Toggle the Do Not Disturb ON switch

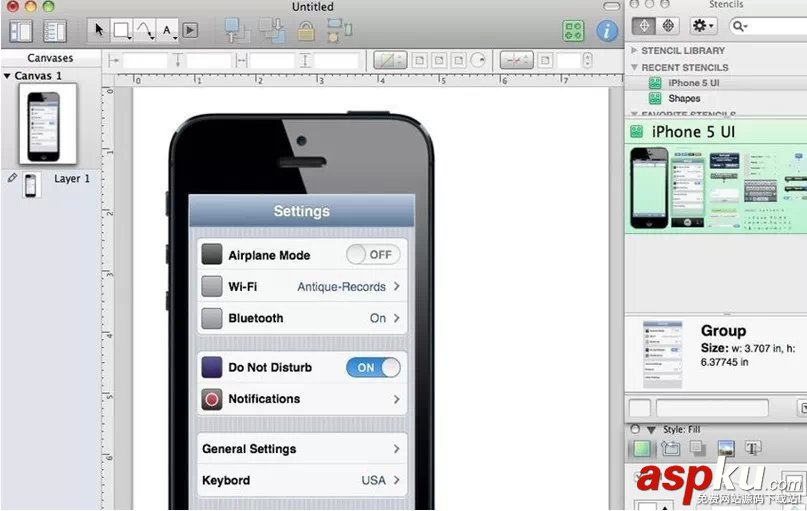point(373,367)
